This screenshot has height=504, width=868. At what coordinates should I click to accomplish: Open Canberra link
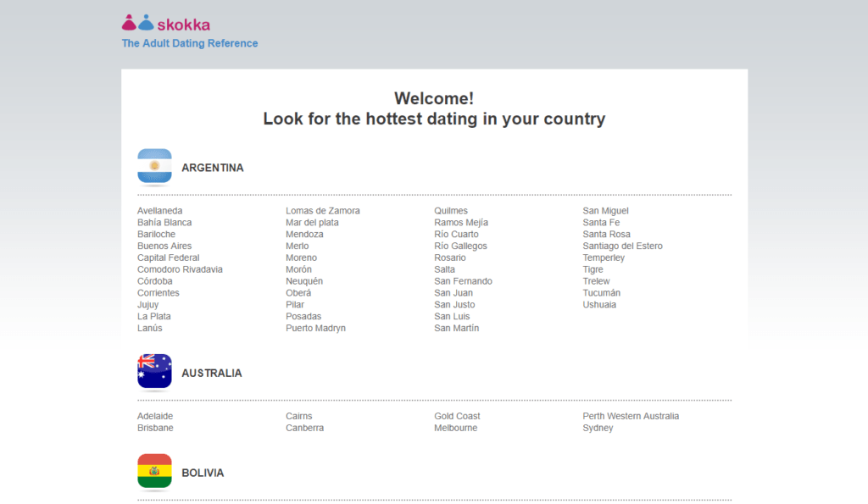tap(304, 428)
